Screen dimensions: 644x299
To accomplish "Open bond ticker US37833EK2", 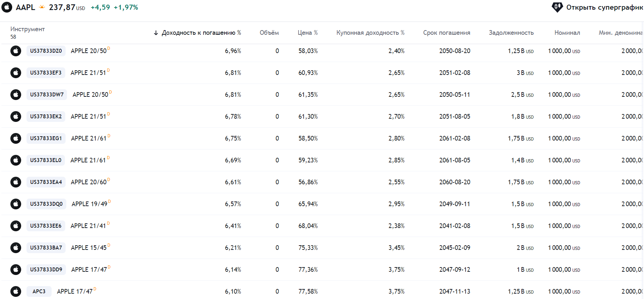I will tap(46, 117).
